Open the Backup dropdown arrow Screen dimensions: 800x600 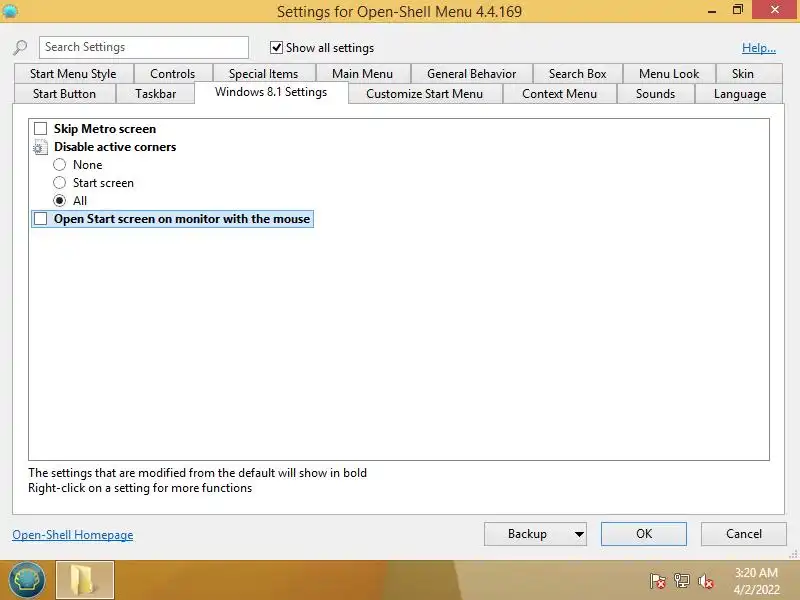579,534
